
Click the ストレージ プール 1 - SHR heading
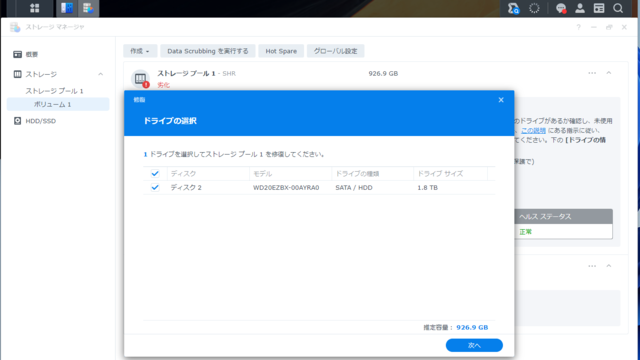[197, 73]
